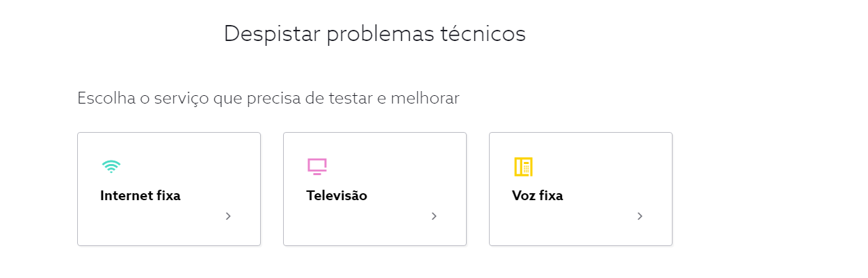This screenshot has width=868, height=278.
Task: Choose the Voz fixa service label
Action: click(538, 196)
